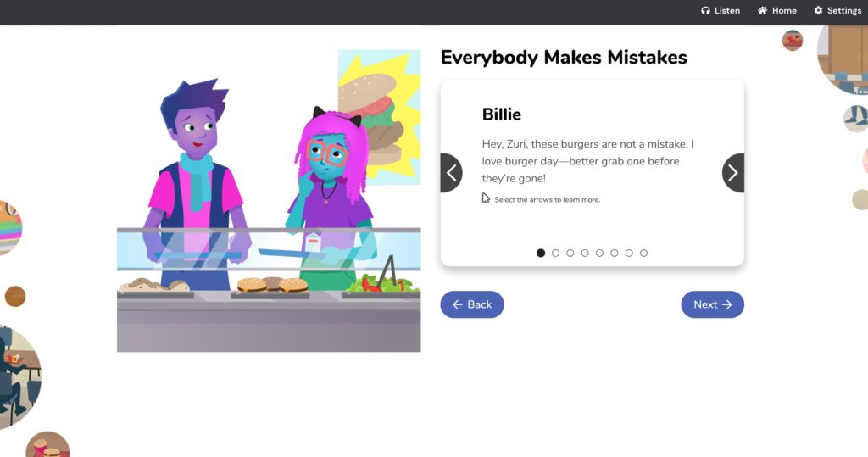Advance dialogue with the right chevron arrow
The width and height of the screenshot is (868, 457).
tap(733, 173)
